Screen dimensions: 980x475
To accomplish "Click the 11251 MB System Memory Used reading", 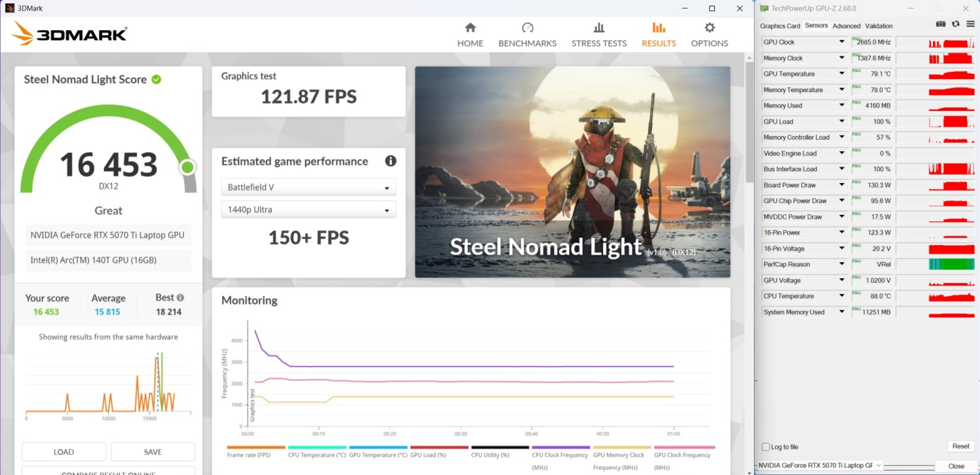I will 876,312.
